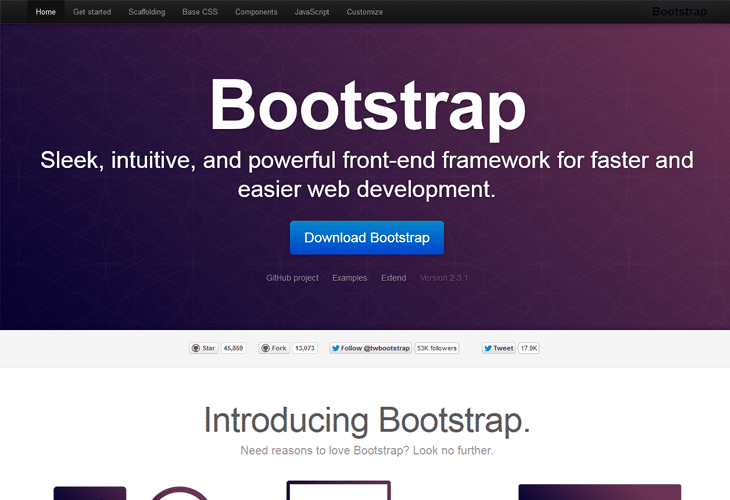
Task: Open the Scaffolding section
Action: click(x=147, y=12)
